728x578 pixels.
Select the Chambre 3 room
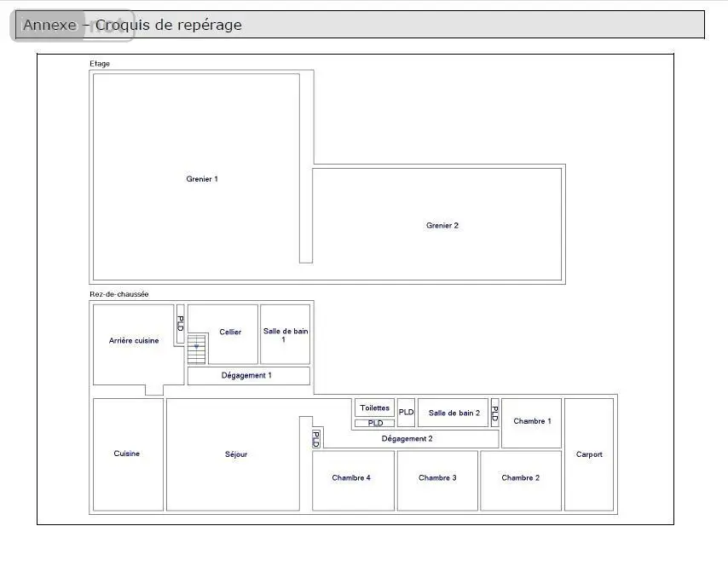click(437, 481)
